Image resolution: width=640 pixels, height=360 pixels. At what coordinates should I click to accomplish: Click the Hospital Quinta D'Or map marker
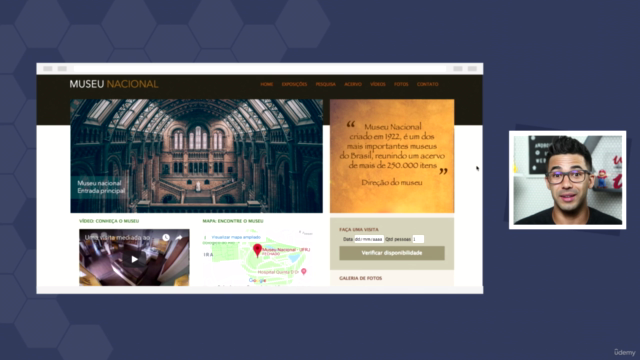point(304,271)
